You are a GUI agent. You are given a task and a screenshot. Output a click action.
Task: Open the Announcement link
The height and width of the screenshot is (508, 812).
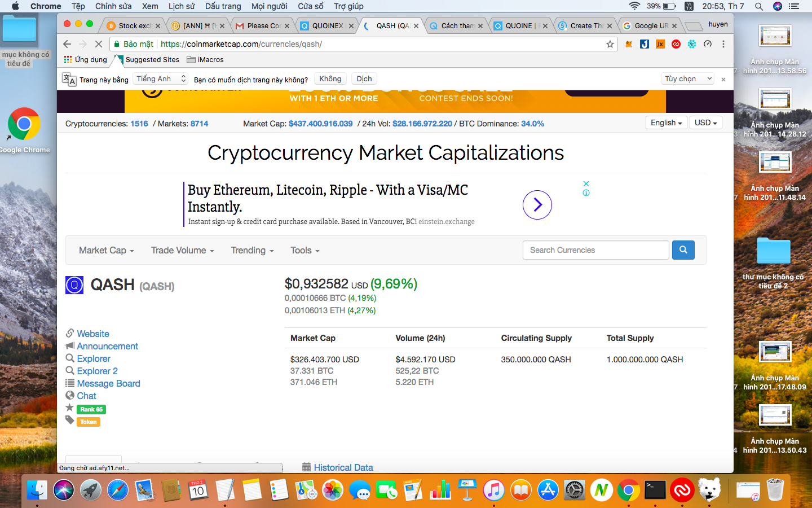pyautogui.click(x=108, y=346)
